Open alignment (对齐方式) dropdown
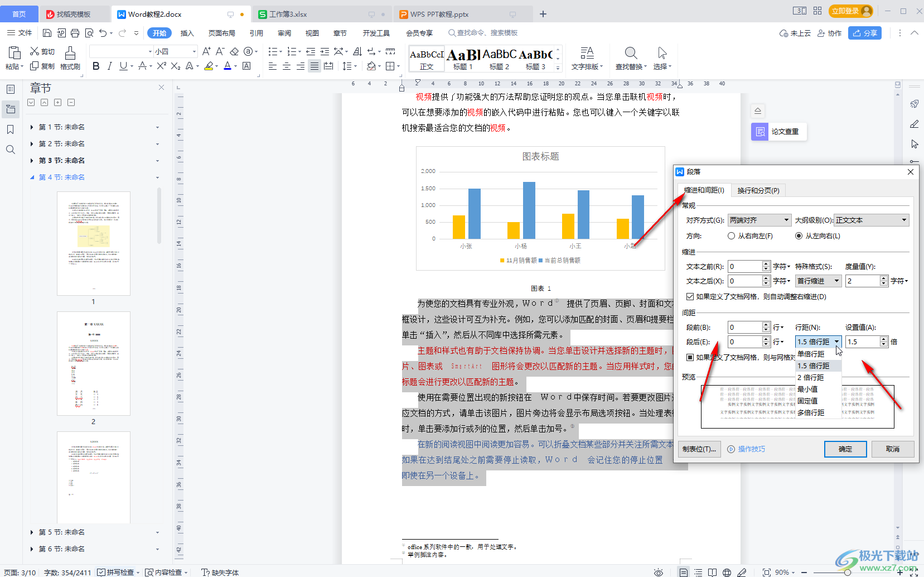Image resolution: width=924 pixels, height=577 pixels. 759,220
